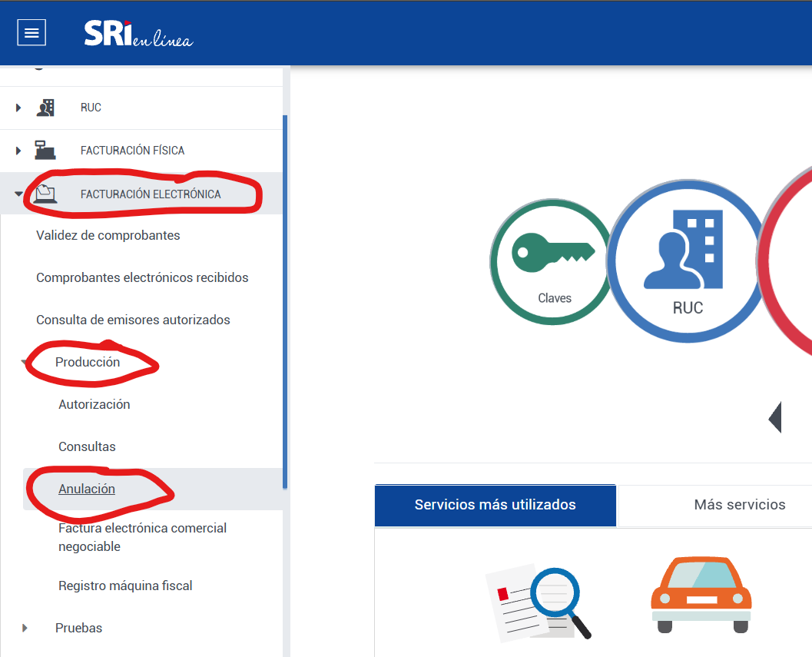812x657 pixels.
Task: Expand the Pruebas submenu arrow
Action: [x=25, y=628]
